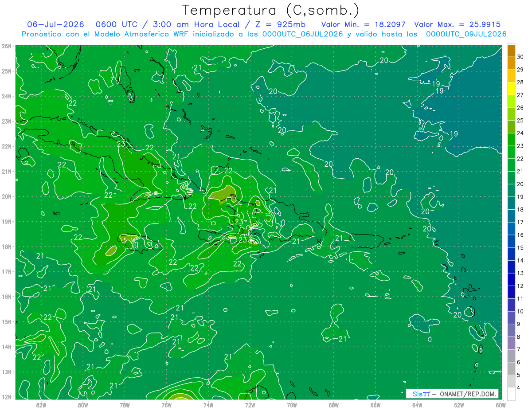Click the "0000UTC_09JUL2026" valid-until timestamp
The width and height of the screenshot is (532, 411).
(x=466, y=34)
